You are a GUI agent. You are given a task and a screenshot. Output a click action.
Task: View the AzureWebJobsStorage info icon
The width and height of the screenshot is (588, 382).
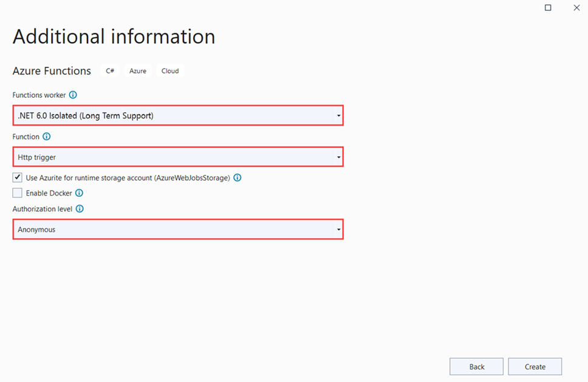tap(237, 177)
